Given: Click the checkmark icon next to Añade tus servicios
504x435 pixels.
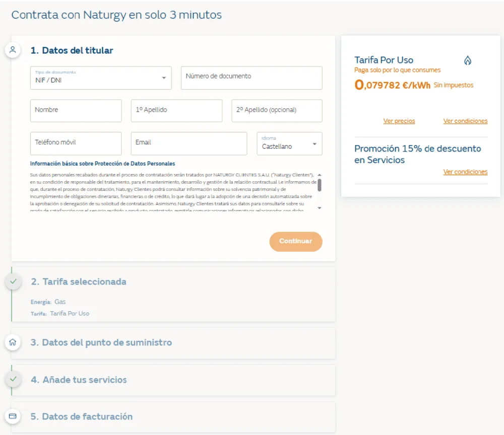Looking at the screenshot, I should coord(13,379).
